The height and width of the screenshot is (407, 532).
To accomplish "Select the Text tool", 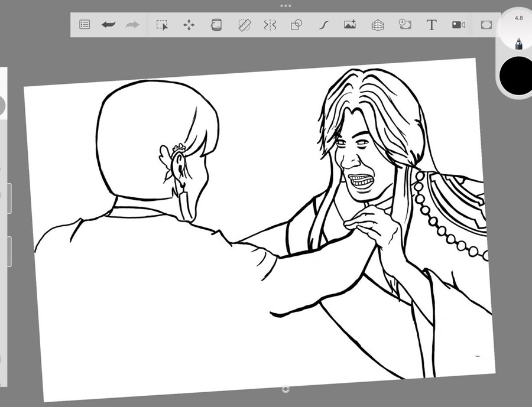I will pyautogui.click(x=432, y=25).
